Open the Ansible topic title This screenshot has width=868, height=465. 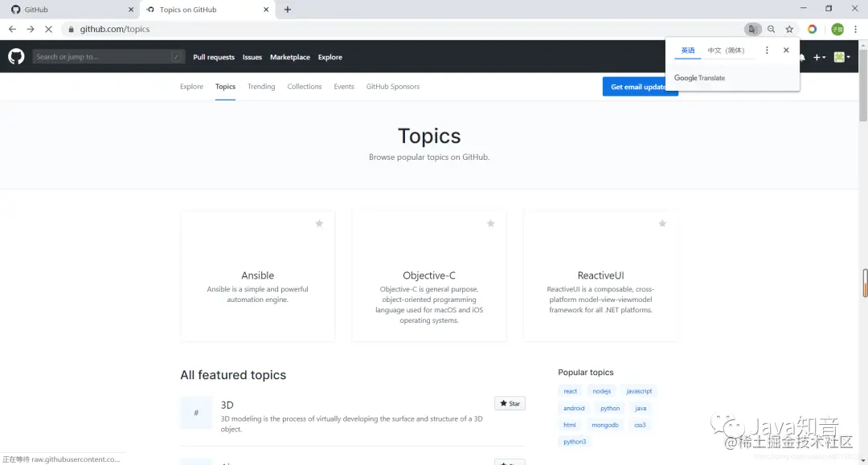(257, 275)
